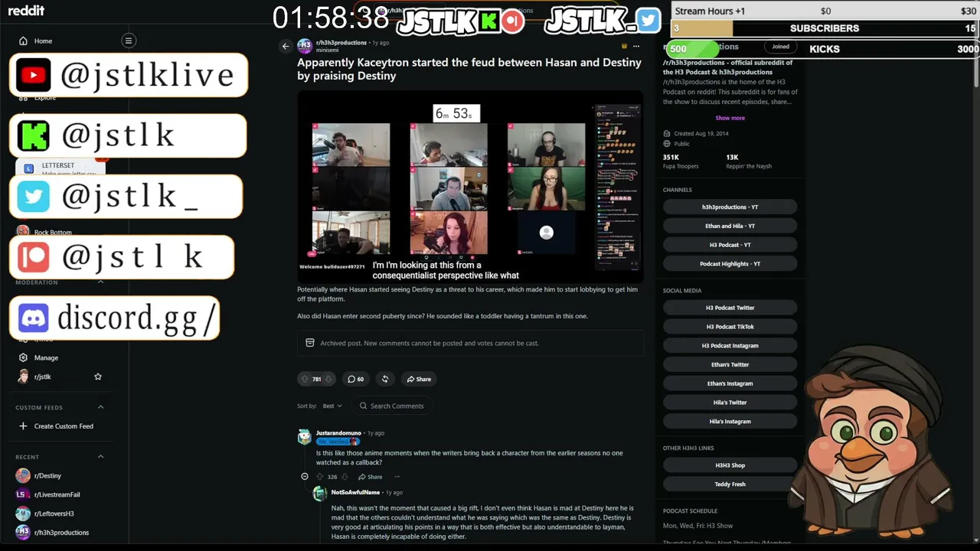The height and width of the screenshot is (551, 980).
Task: Click the archived badge icon beside post options
Action: [624, 46]
